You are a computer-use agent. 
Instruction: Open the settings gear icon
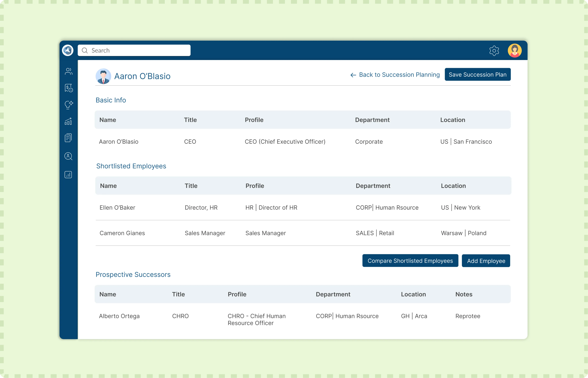(x=494, y=51)
